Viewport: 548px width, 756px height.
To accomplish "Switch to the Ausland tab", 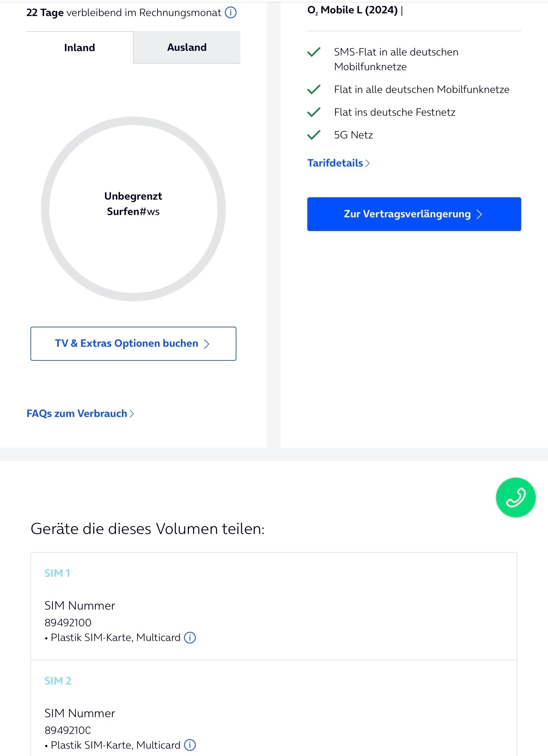I will 187,47.
